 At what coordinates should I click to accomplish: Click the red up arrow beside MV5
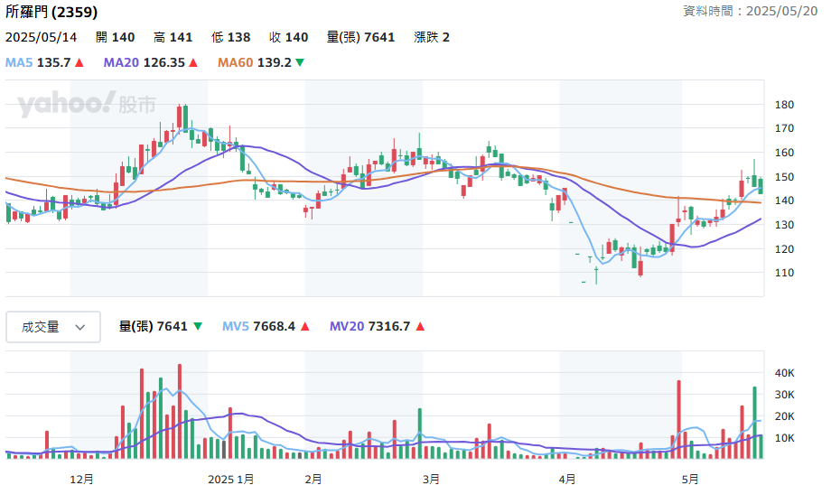(304, 326)
